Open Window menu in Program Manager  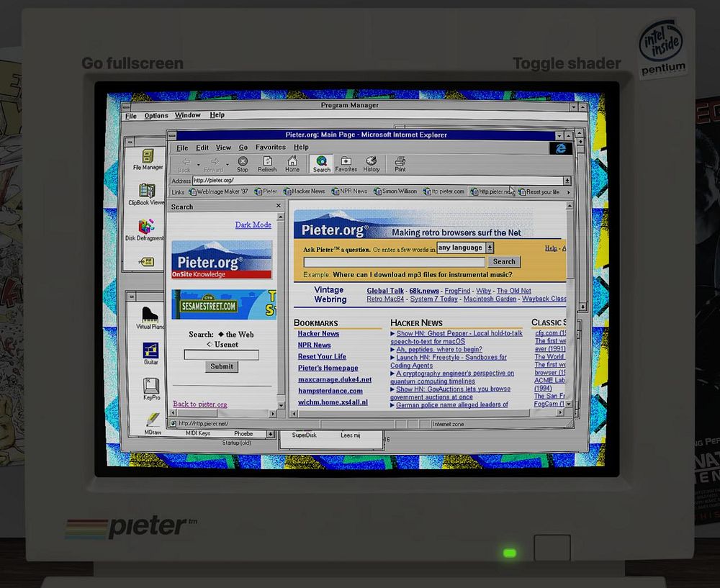(187, 115)
